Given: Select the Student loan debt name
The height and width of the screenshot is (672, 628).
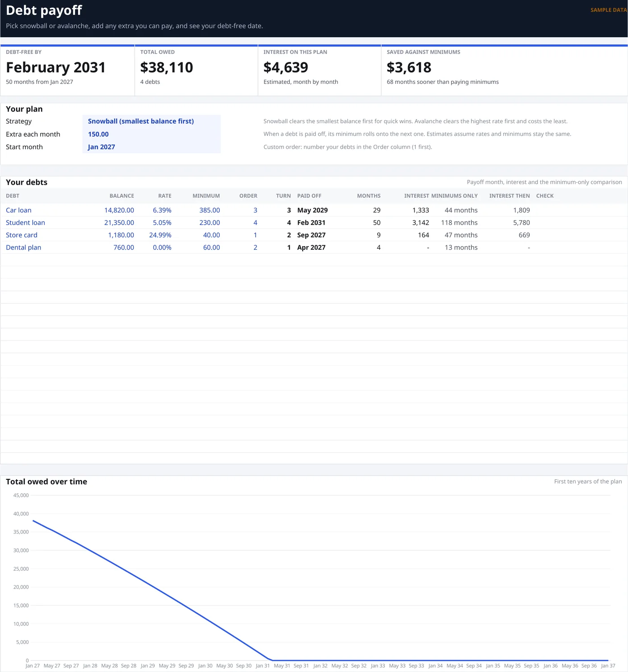Looking at the screenshot, I should 26,222.
